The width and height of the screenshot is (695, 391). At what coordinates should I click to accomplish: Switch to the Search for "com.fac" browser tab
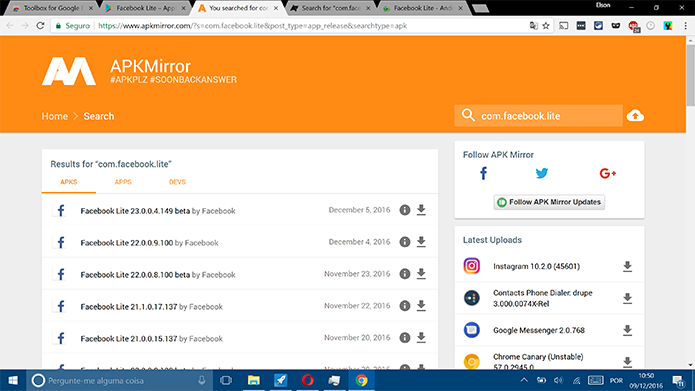coord(331,8)
